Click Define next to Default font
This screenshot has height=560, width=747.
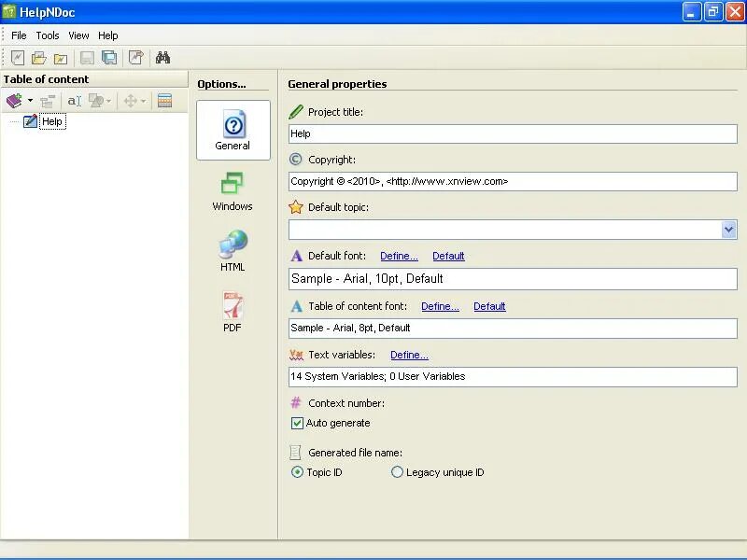pos(399,256)
